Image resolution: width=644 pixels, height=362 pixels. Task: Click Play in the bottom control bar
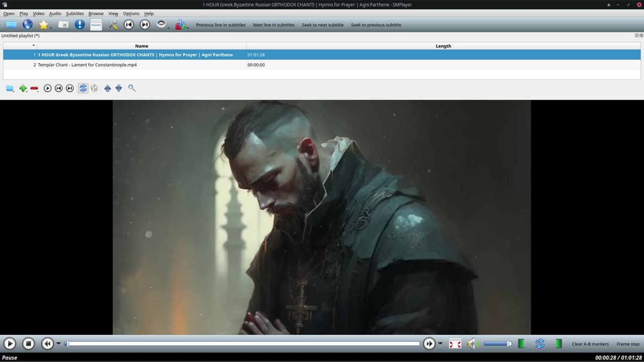pos(10,344)
